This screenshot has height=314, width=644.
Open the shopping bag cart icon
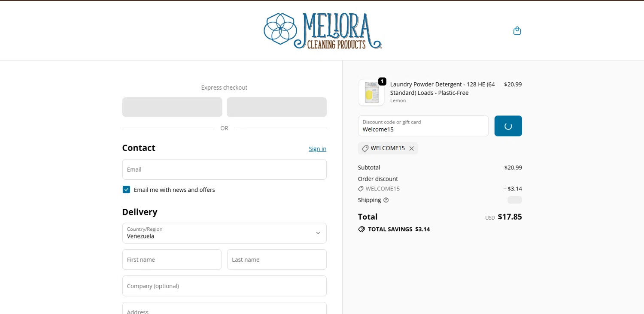[x=517, y=31]
